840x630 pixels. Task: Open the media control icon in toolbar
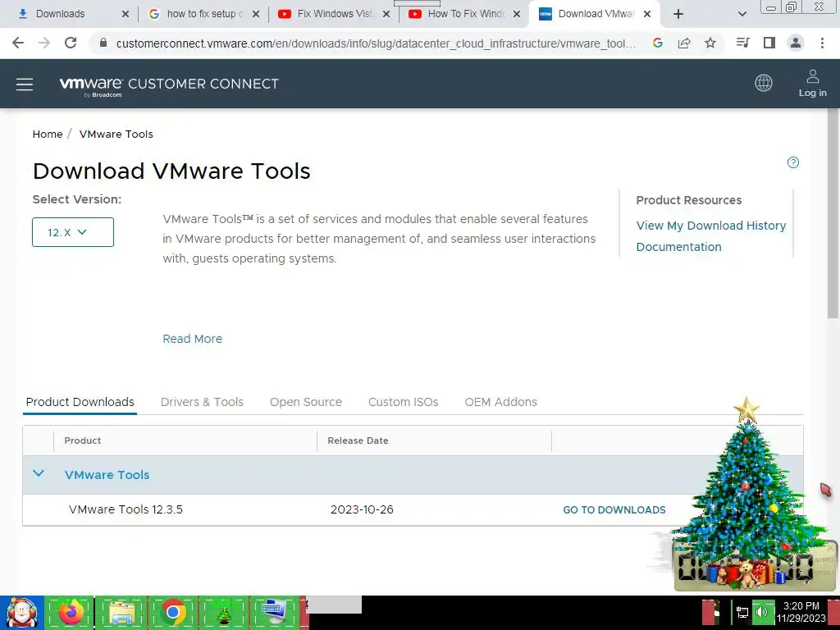[x=742, y=43]
